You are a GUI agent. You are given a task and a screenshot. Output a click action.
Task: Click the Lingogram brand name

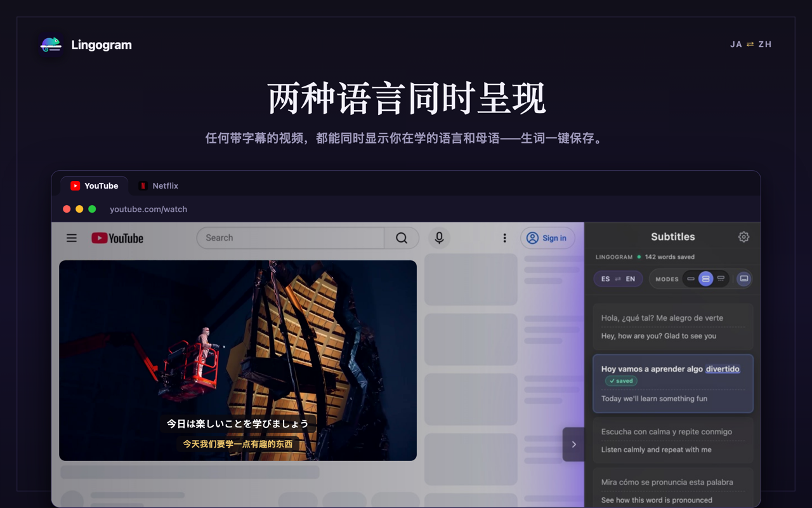(x=101, y=45)
